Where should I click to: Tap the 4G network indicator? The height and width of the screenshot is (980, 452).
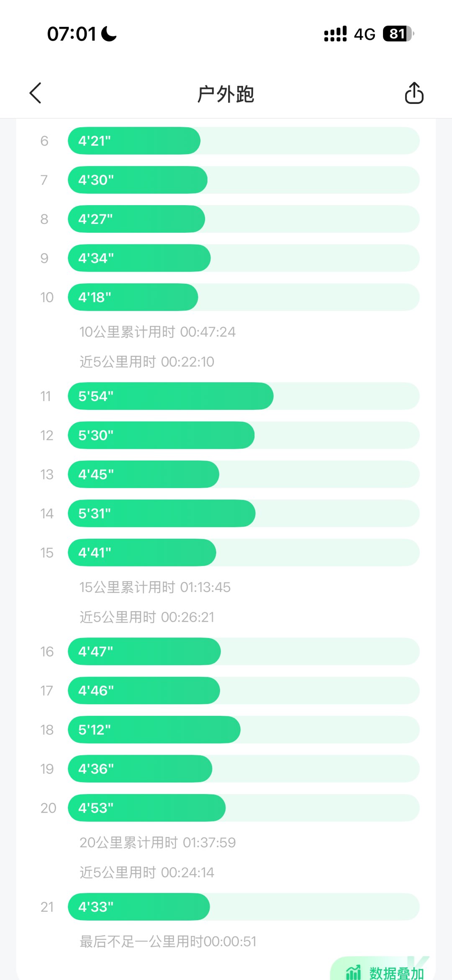click(365, 34)
